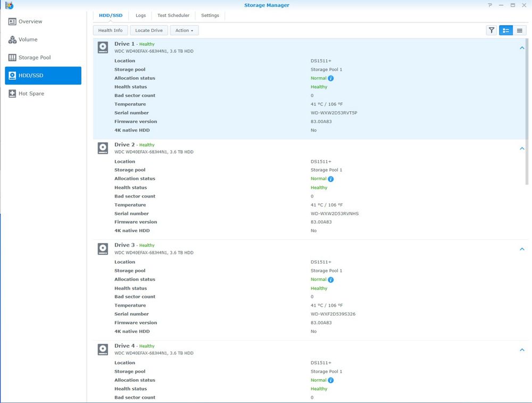Click Drive 3 location DS1511+ value
This screenshot has width=532, height=403.
321,262
